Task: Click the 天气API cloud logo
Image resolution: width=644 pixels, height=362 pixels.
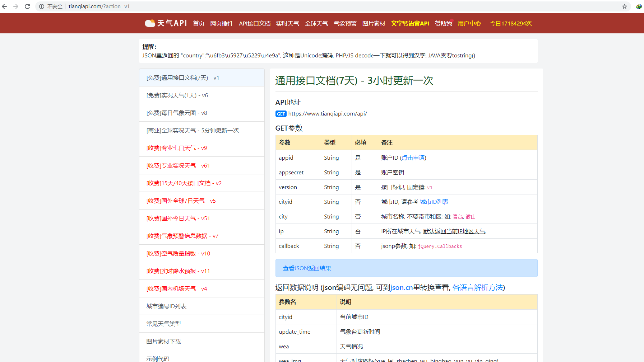Action: coord(166,23)
